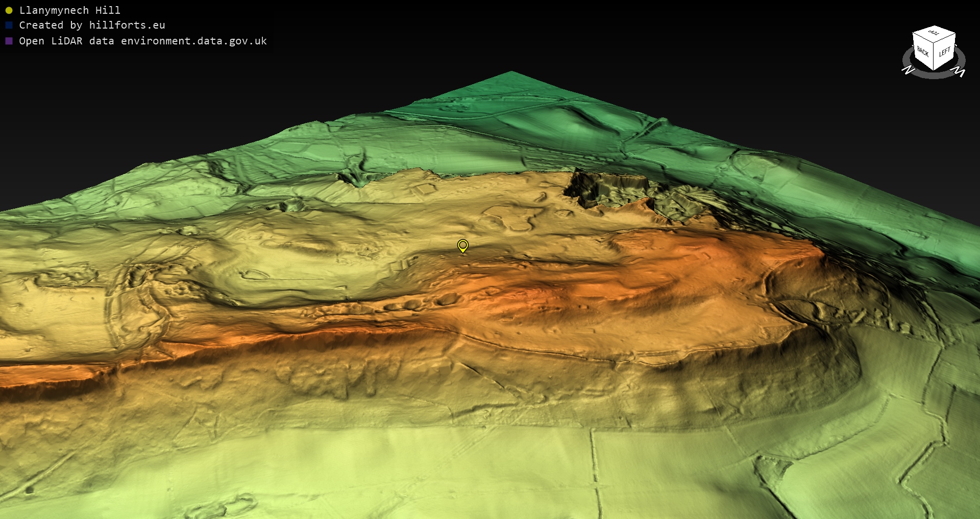Click the dark blue legend square

click(x=9, y=25)
